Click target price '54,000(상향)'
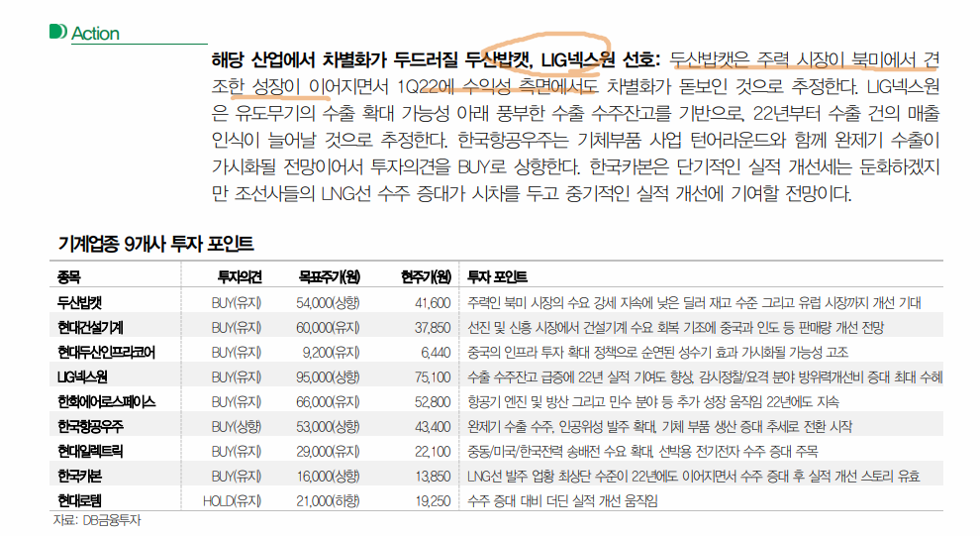Screen dimensions: 980x536 point(328,303)
